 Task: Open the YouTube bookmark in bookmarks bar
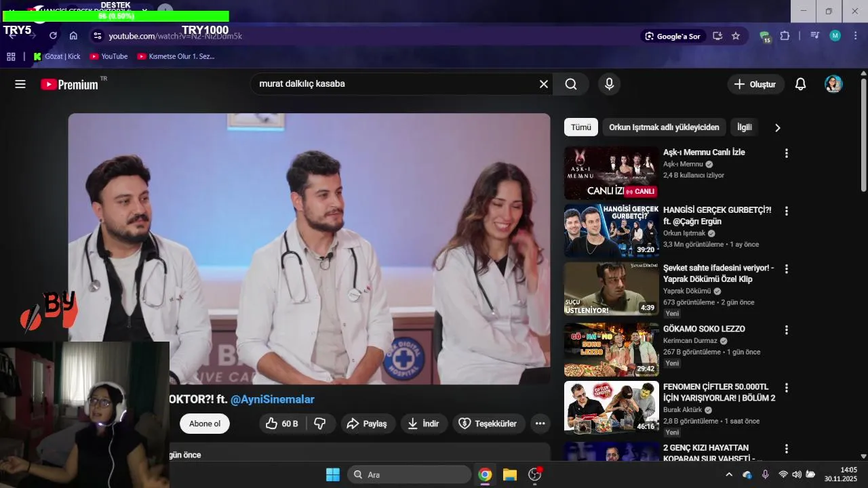108,56
